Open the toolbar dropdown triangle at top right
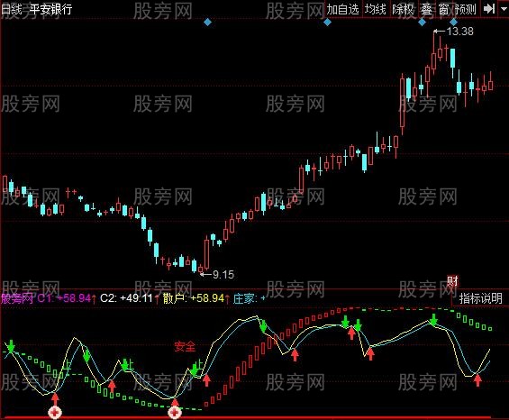This screenshot has height=420, width=509. tap(504, 9)
